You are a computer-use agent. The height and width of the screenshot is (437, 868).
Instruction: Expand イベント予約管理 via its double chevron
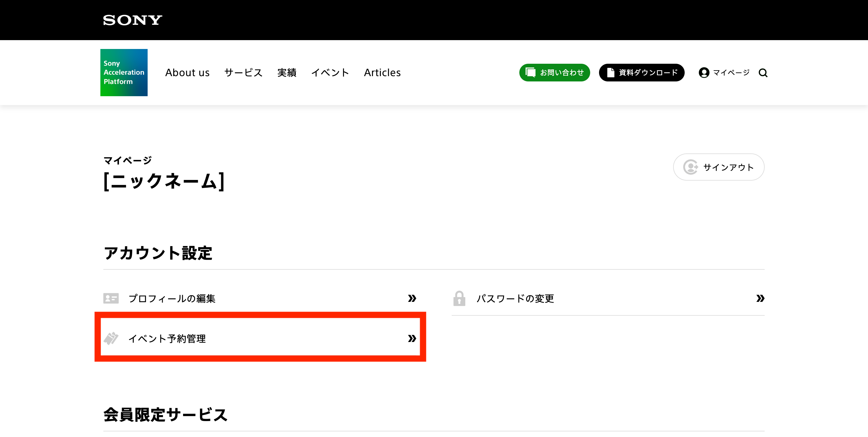[412, 338]
